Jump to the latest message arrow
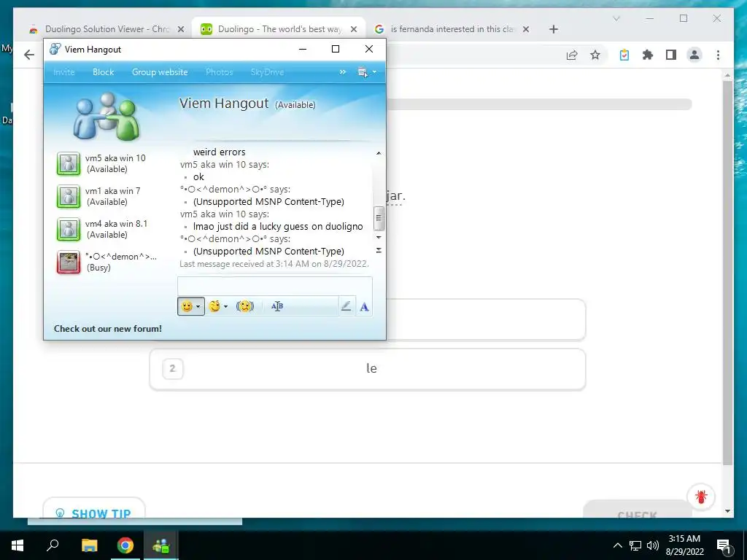Screen dimensions: 747x560 [379, 250]
